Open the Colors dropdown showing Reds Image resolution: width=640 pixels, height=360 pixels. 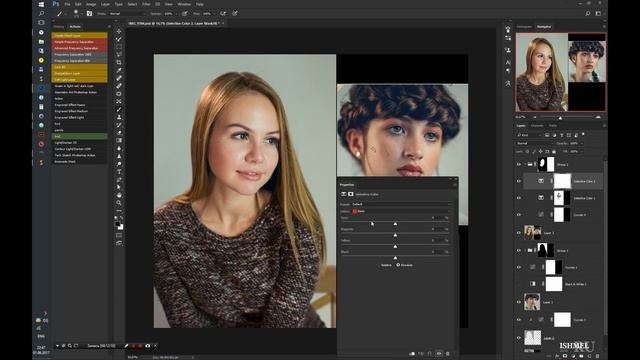(401, 211)
